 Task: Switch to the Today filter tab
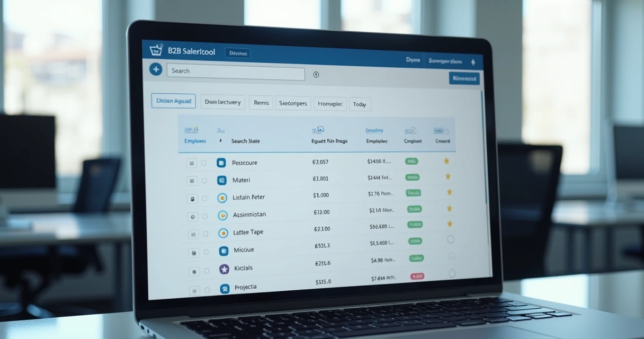pyautogui.click(x=360, y=104)
